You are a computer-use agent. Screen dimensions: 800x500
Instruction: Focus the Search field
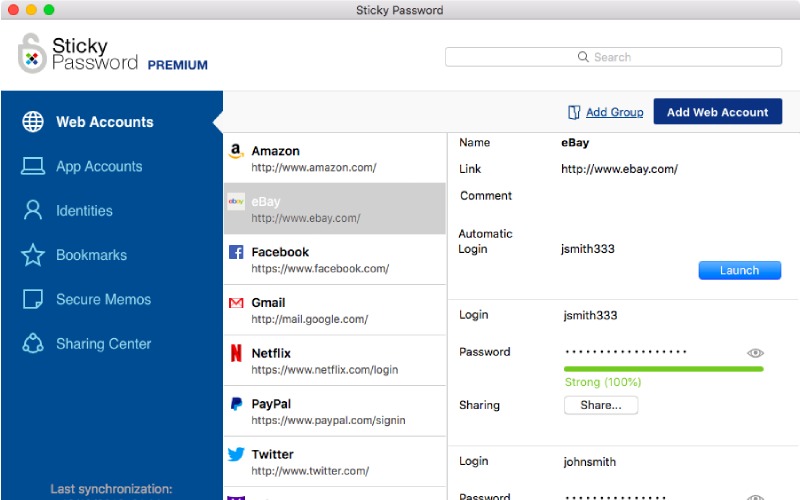pos(613,57)
